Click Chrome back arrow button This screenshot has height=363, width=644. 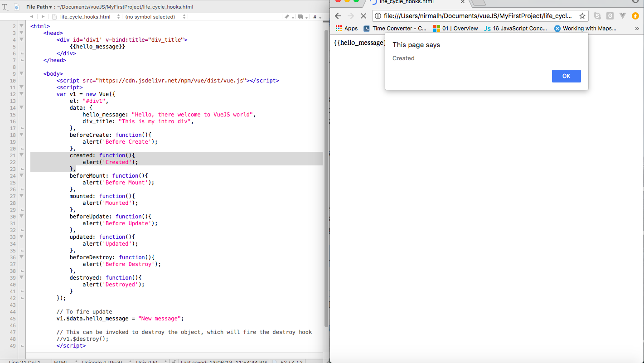[338, 16]
